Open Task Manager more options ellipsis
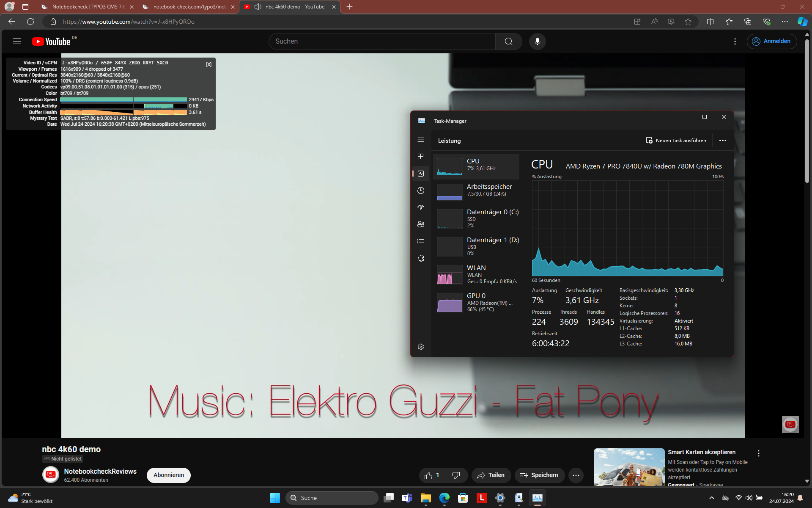Viewport: 812px width, 508px height. pyautogui.click(x=722, y=141)
